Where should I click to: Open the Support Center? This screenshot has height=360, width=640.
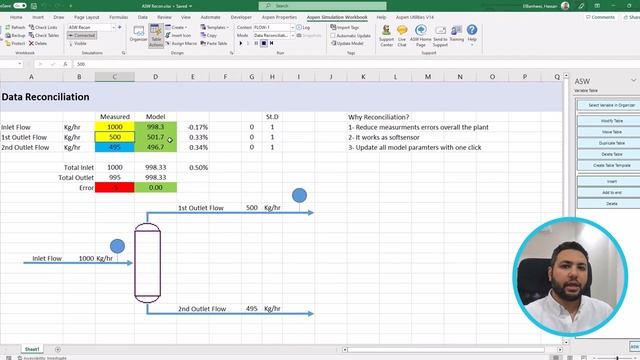pyautogui.click(x=386, y=36)
